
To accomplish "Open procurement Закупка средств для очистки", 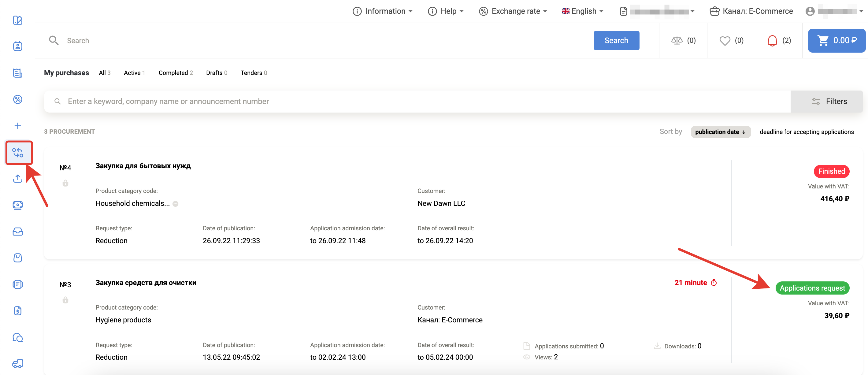I will coord(146,283).
